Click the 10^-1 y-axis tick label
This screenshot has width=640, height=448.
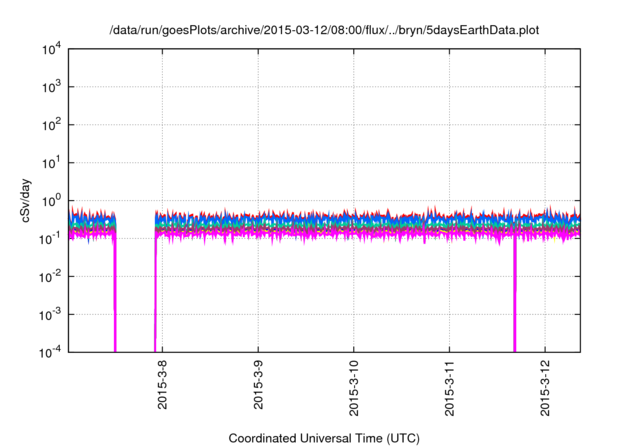(51, 238)
